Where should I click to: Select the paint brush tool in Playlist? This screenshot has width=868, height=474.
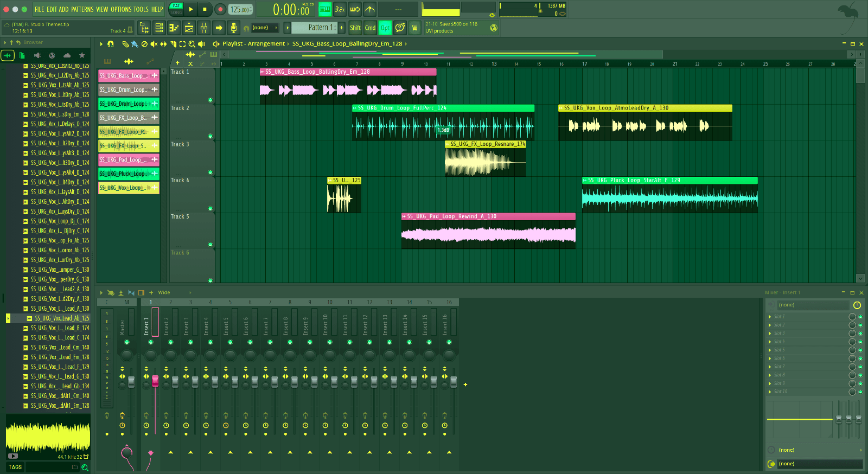(135, 44)
